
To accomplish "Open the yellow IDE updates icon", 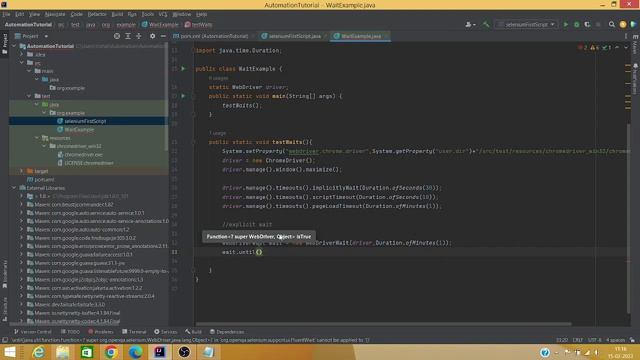I will click(623, 24).
